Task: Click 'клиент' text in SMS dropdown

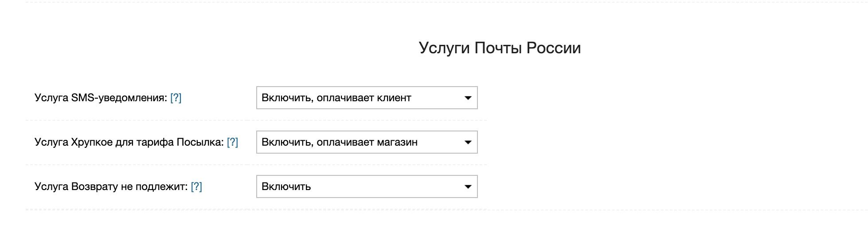Action: (394, 98)
